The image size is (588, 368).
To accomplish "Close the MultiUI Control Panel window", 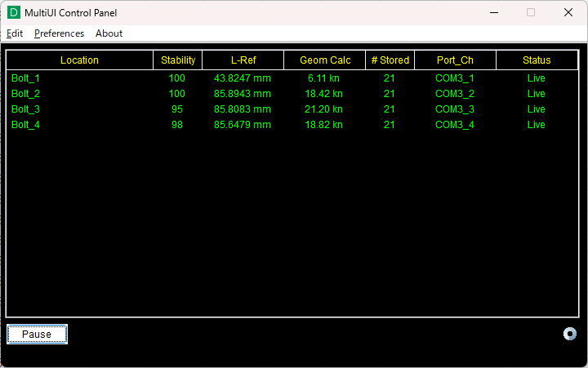I will (568, 12).
